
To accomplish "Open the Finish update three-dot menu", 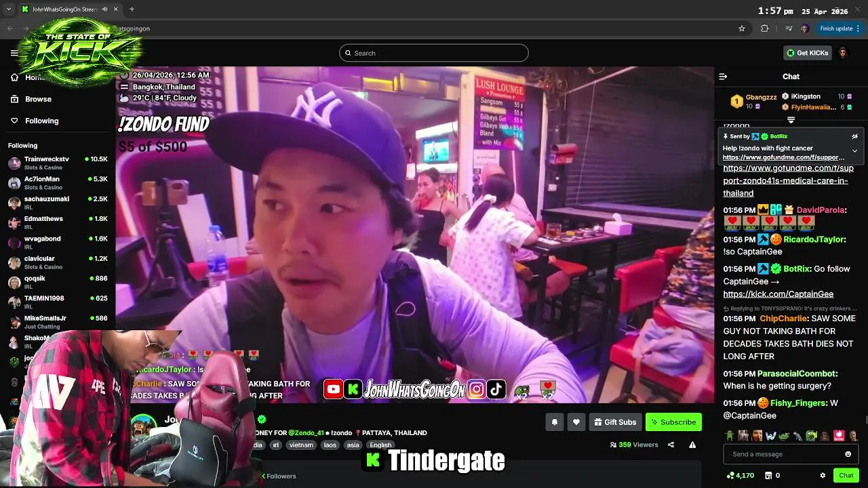I will pyautogui.click(x=859, y=28).
